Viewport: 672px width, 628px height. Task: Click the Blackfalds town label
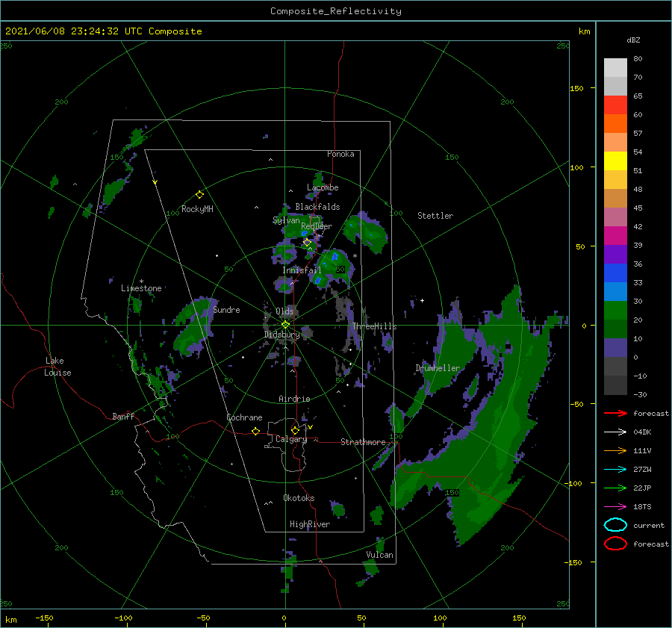click(317, 207)
